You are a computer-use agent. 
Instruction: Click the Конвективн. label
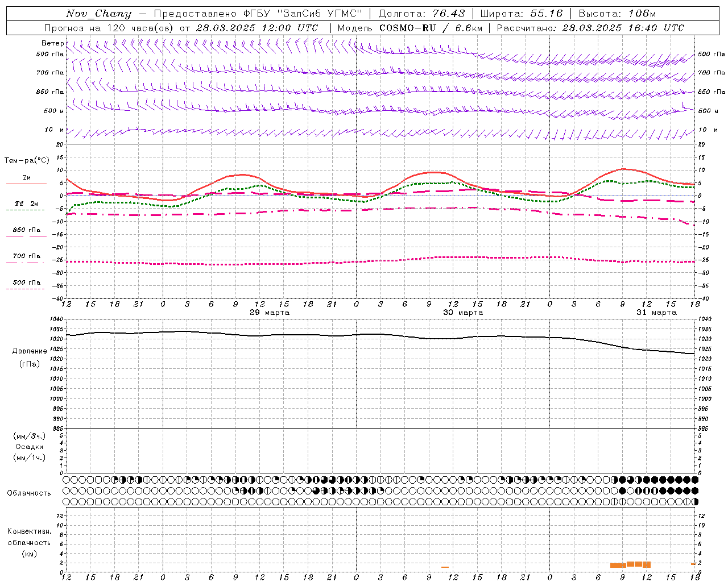(x=30, y=531)
